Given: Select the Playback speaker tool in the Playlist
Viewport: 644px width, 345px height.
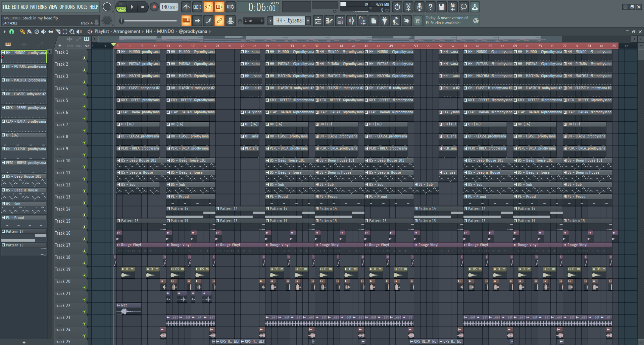Looking at the screenshot, I should point(79,32).
